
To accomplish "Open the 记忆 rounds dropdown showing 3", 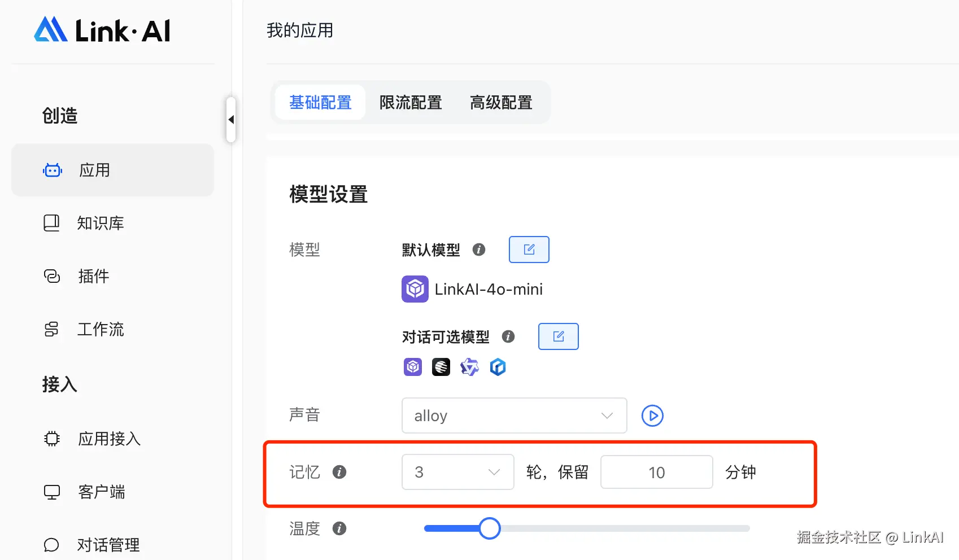I will click(457, 472).
